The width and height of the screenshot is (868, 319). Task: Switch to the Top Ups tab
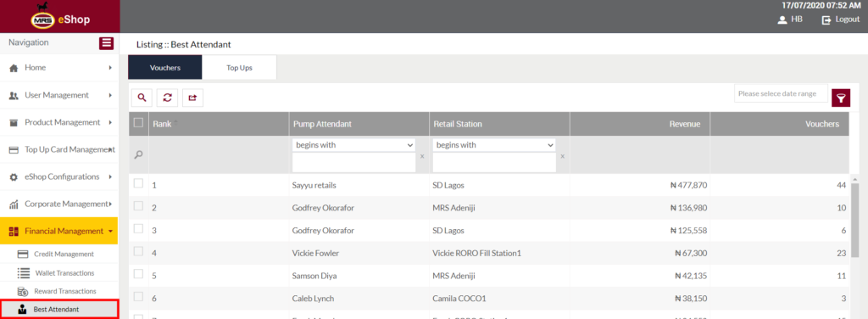click(239, 68)
